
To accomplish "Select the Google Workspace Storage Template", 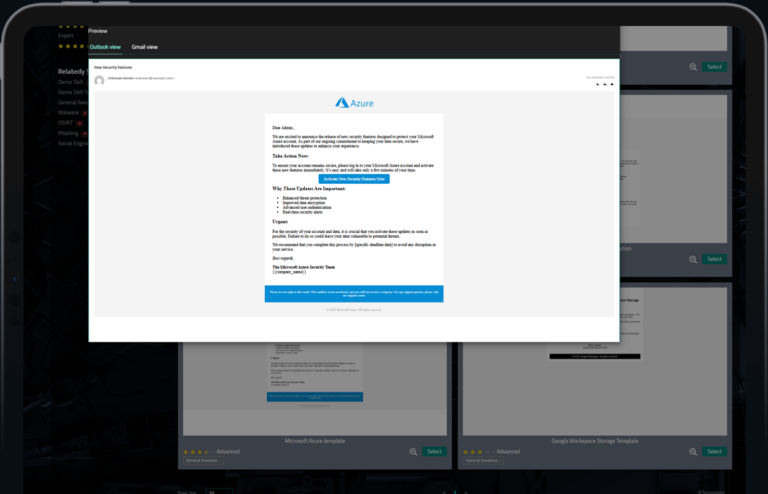I will [714, 452].
